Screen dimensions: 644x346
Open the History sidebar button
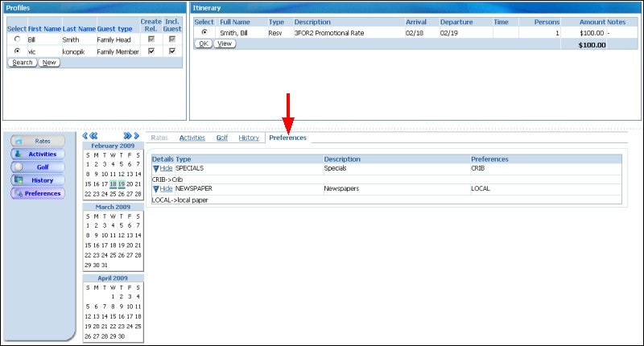pyautogui.click(x=42, y=180)
